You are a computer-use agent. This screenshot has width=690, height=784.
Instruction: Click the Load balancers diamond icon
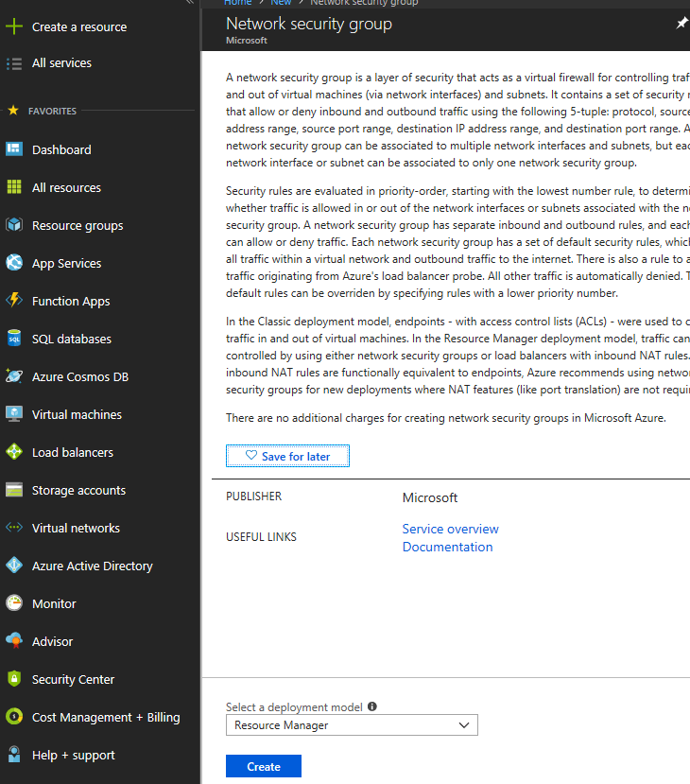14,451
